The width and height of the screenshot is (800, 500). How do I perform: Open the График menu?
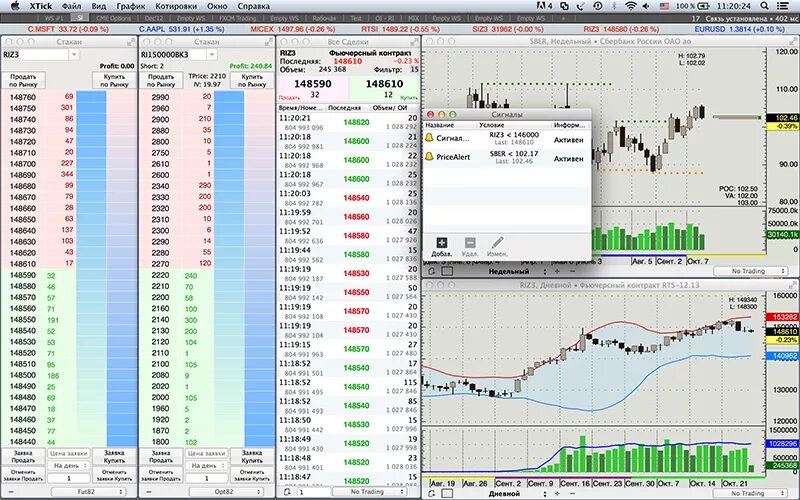click(131, 6)
